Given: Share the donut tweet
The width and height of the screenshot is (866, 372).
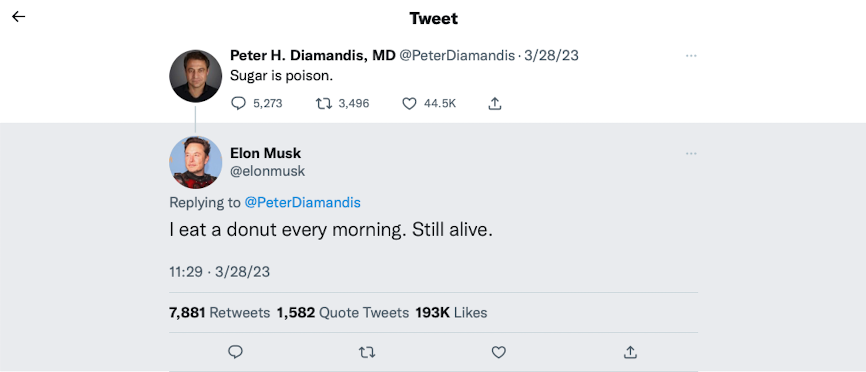Looking at the screenshot, I should pos(630,352).
